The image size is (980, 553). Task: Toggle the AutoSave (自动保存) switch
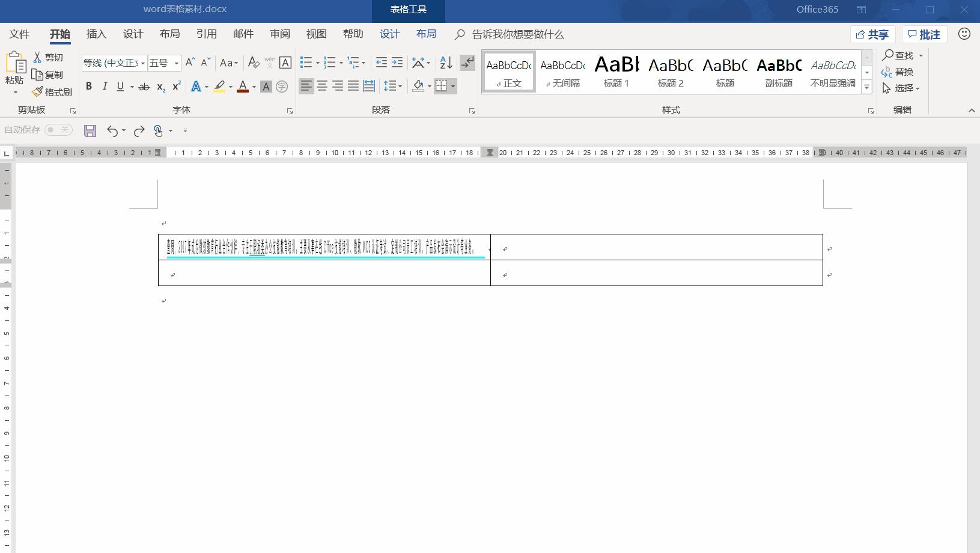click(58, 130)
